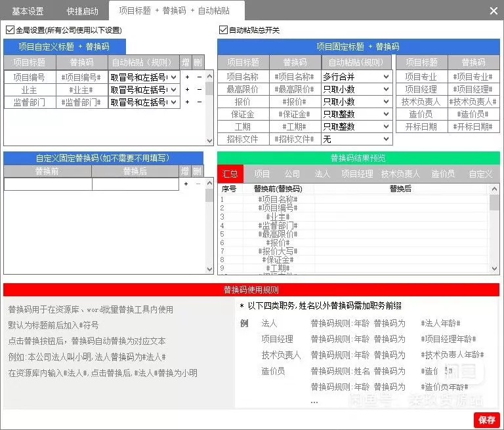Click minus icon in 自定义固定替换码 table
The image size is (504, 430).
point(198,184)
